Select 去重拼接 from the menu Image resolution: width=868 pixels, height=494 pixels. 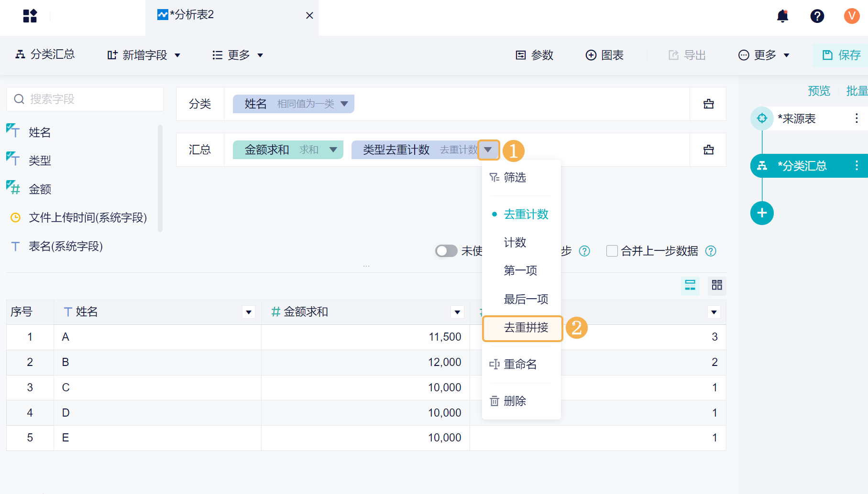click(x=526, y=328)
